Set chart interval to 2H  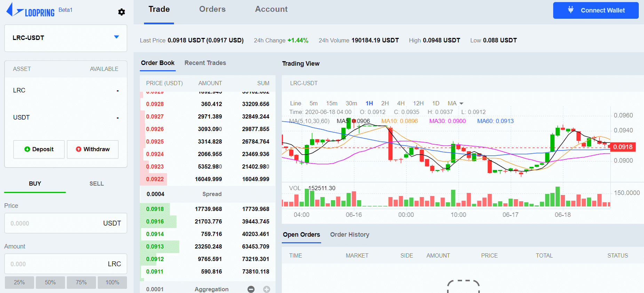pyautogui.click(x=385, y=103)
